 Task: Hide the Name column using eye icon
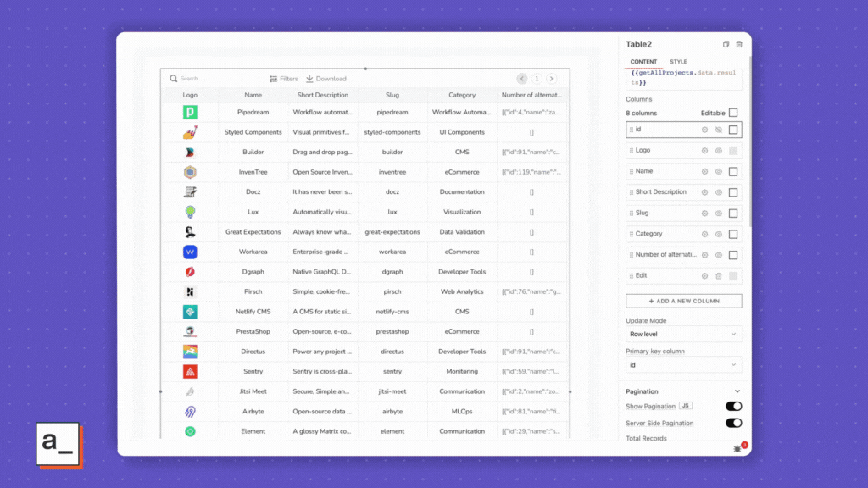coord(719,171)
